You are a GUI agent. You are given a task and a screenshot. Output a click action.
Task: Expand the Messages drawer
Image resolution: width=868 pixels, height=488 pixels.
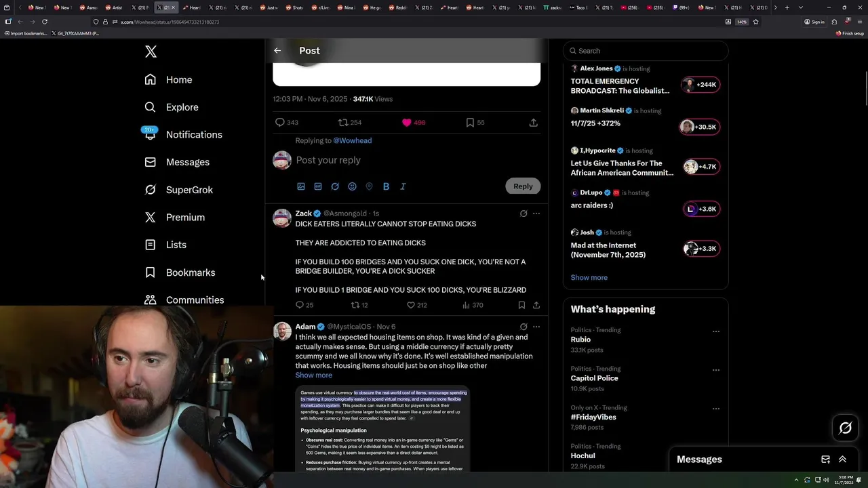pos(842,460)
